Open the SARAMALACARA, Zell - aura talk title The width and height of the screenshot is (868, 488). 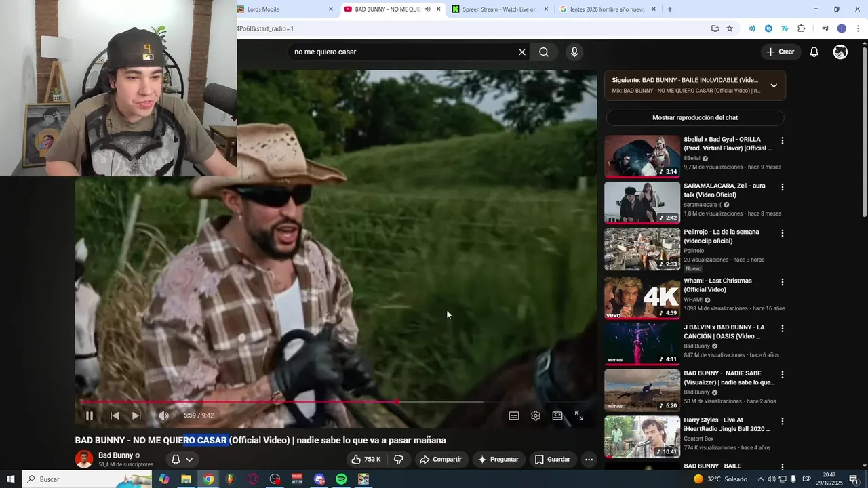[x=724, y=190]
